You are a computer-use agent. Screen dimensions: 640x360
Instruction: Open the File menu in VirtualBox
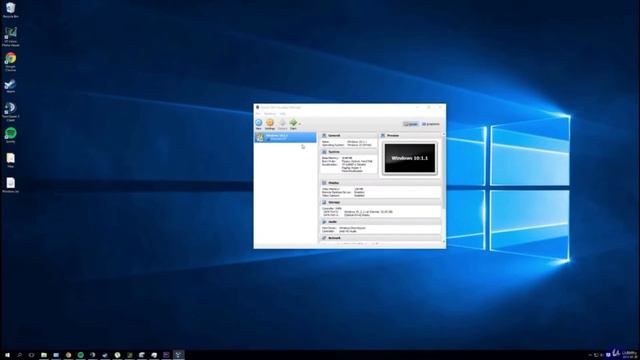pos(258,113)
